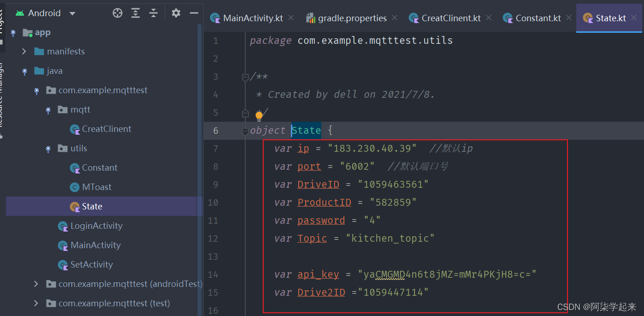Collapse the mqtt package node

coord(48,110)
